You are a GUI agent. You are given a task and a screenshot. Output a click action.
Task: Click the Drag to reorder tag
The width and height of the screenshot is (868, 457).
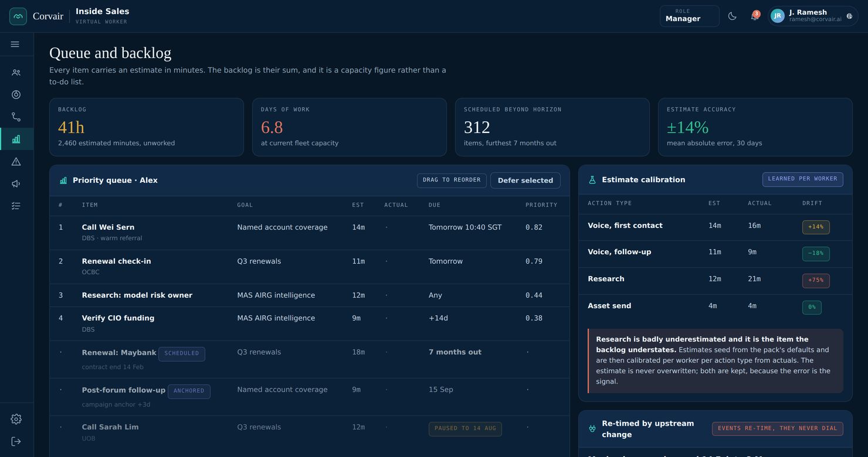coord(452,180)
